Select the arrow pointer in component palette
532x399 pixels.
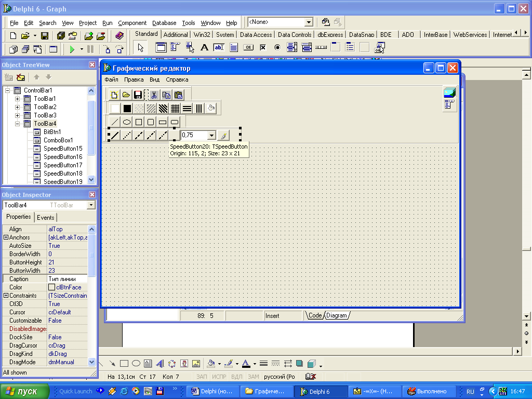point(140,47)
